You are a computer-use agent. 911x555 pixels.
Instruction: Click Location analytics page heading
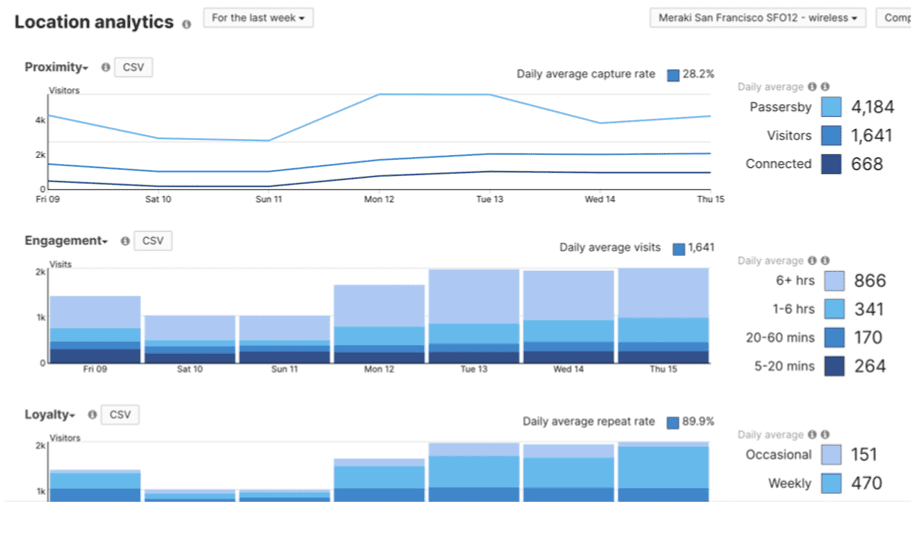[x=94, y=22]
